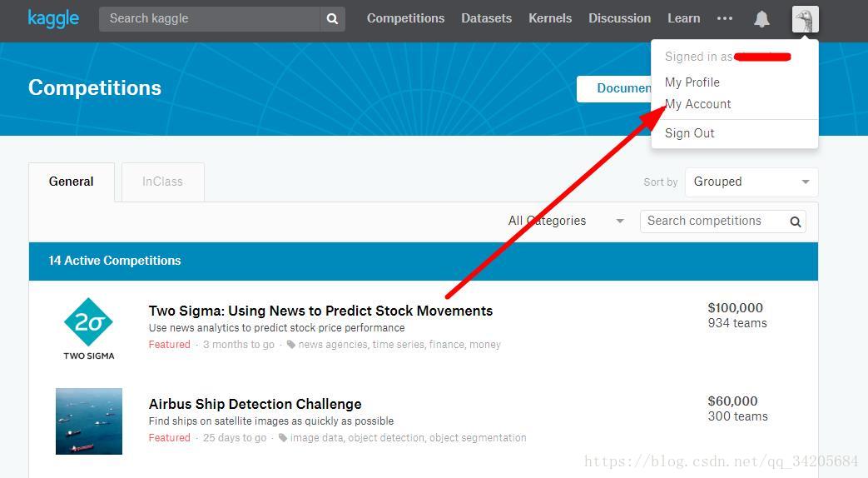Open the Airbus ship image thumbnail
The height and width of the screenshot is (478, 868).
tap(88, 421)
